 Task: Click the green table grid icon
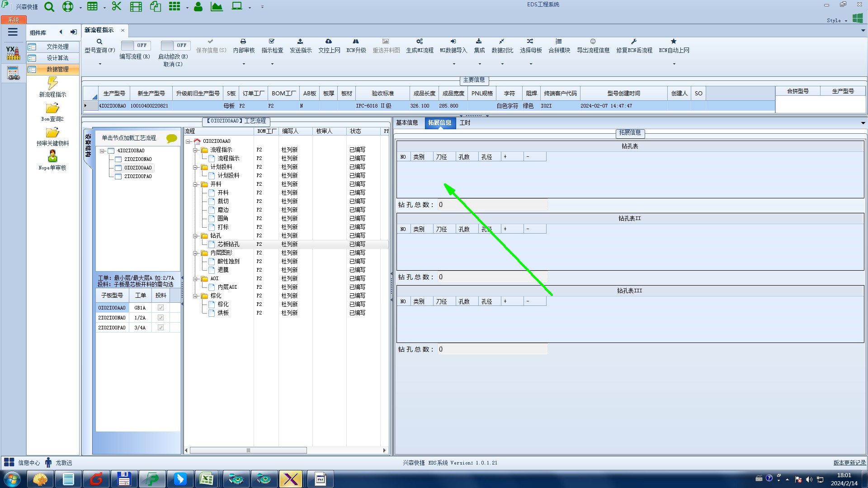coord(92,7)
